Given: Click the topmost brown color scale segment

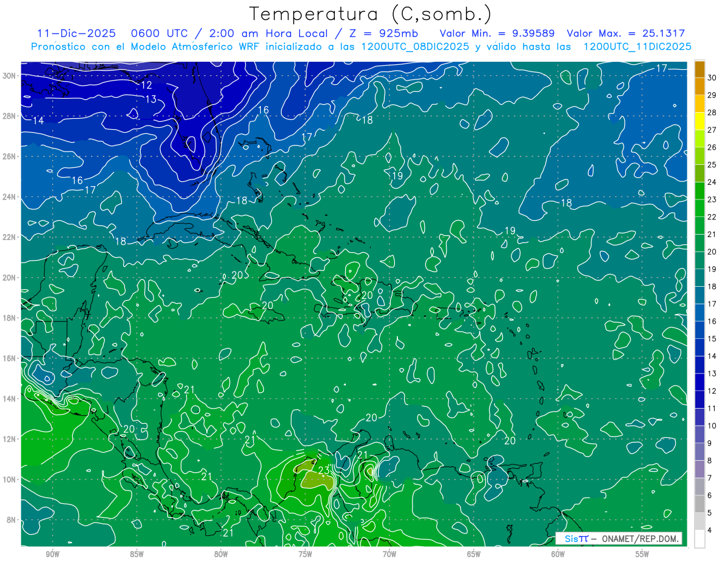Looking at the screenshot, I should pyautogui.click(x=699, y=69).
